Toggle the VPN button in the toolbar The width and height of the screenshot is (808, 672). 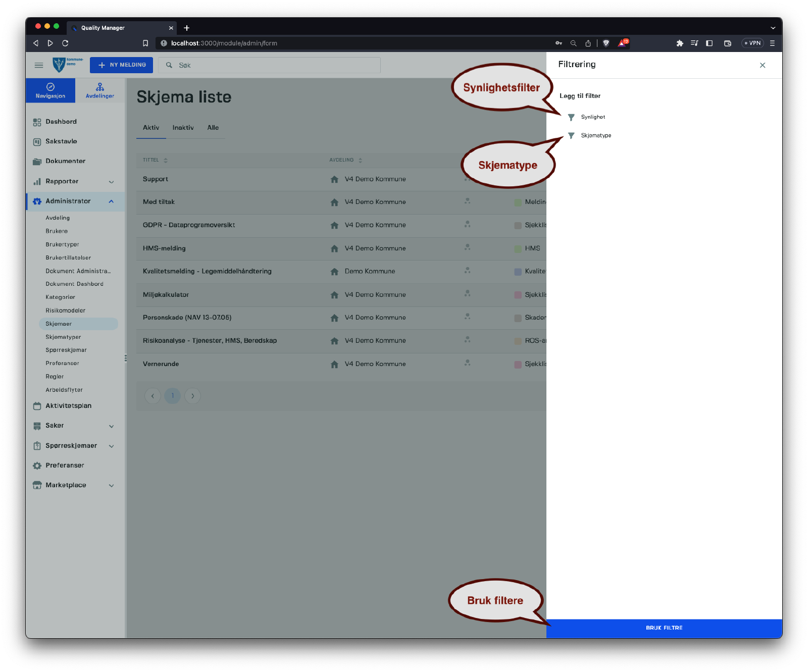pyautogui.click(x=752, y=43)
